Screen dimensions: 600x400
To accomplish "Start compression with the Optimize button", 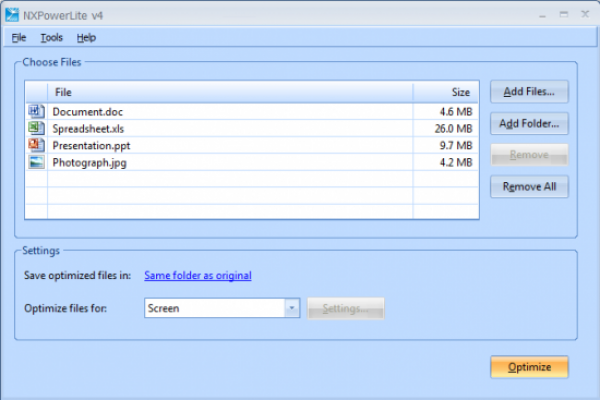I will tap(529, 367).
